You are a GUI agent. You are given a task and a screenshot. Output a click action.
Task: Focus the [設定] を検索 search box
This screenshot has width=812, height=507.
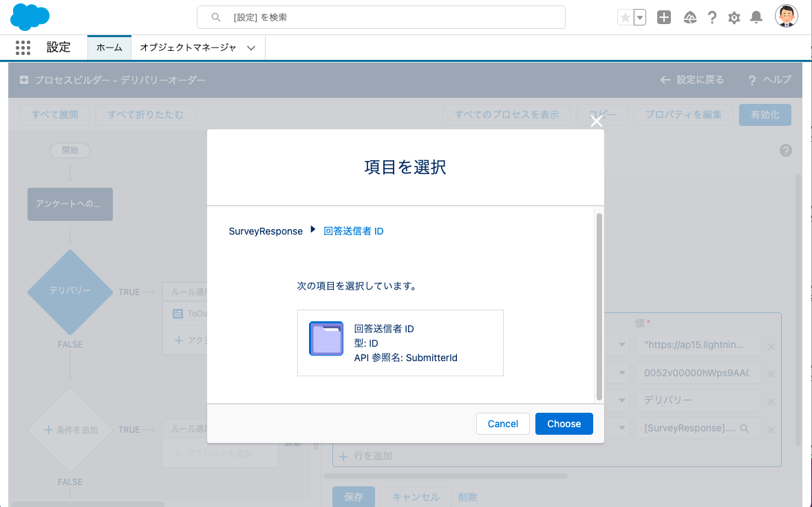[x=381, y=18]
